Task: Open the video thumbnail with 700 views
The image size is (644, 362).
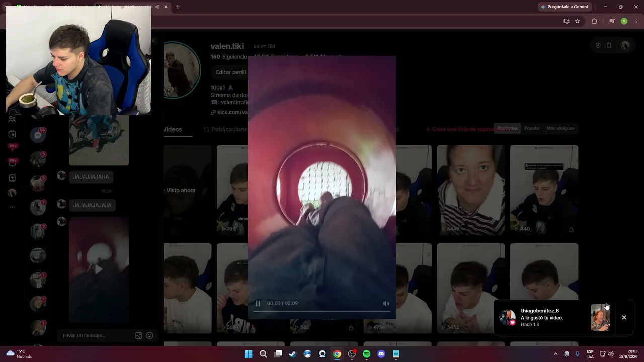Action: click(x=232, y=191)
